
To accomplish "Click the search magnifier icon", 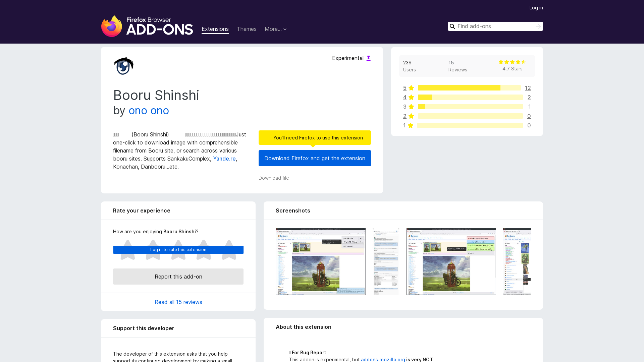I will click(x=452, y=26).
